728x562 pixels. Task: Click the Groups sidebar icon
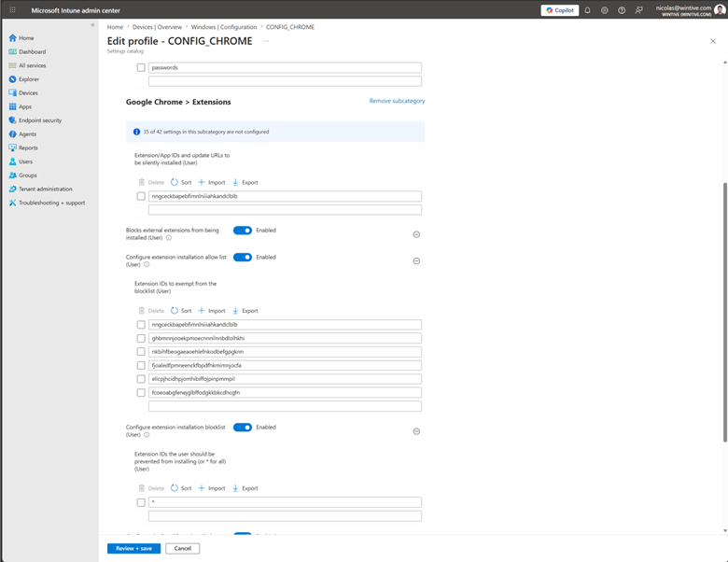pos(12,176)
